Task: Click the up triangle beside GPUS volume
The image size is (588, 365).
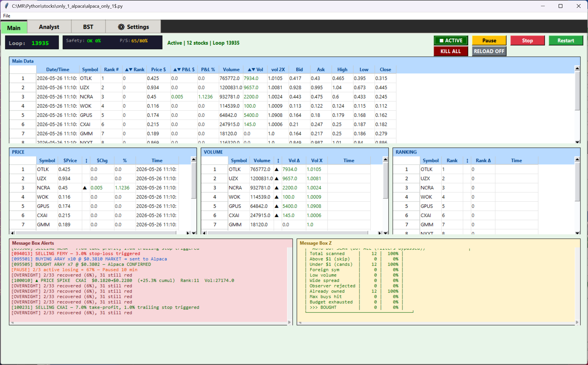Action: pos(276,206)
